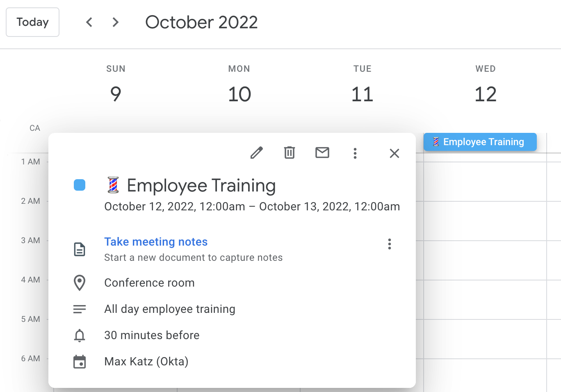Open the meeting notes three-dot options menu
561x392 pixels.
point(389,244)
